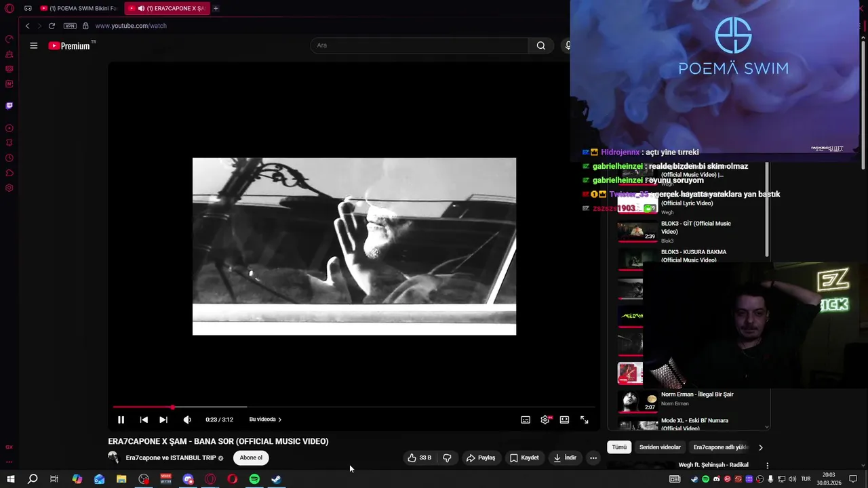Open more actions three-dot menu under video
868x488 pixels.
[593, 457]
